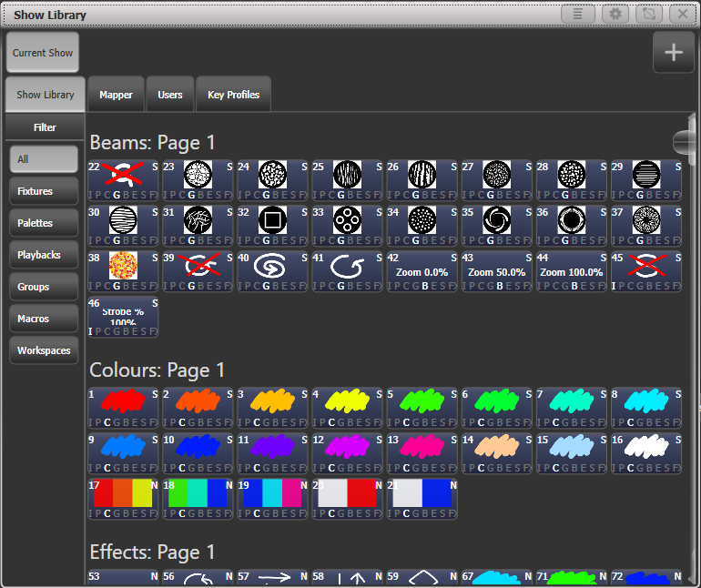Select the Zoom 50.0% palette
701x588 pixels.
tap(497, 270)
